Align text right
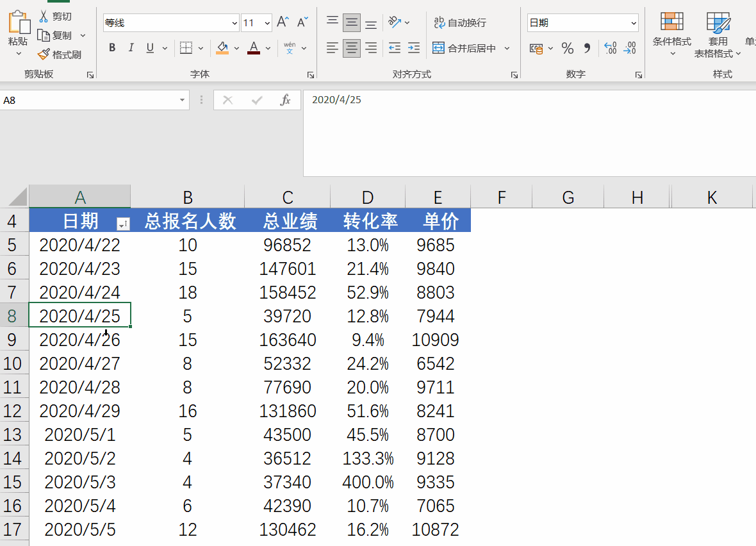Image resolution: width=756 pixels, height=546 pixels. tap(371, 48)
